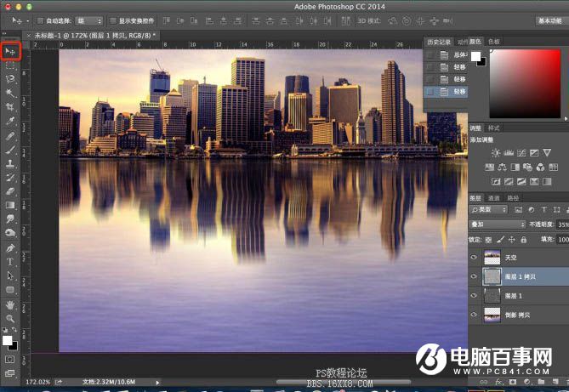
Task: Select the Pen tool
Action: pyautogui.click(x=10, y=248)
